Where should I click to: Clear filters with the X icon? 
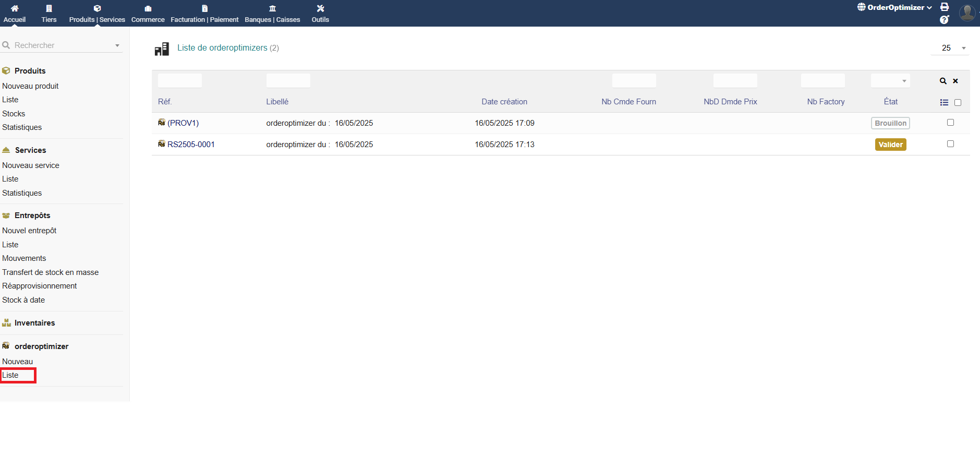click(955, 81)
